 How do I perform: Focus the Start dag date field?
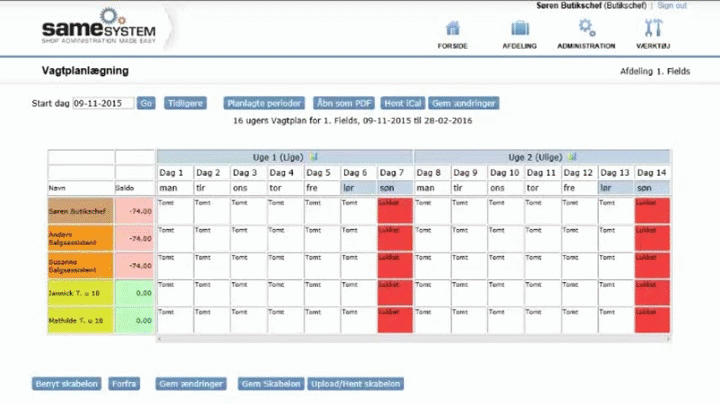point(103,103)
